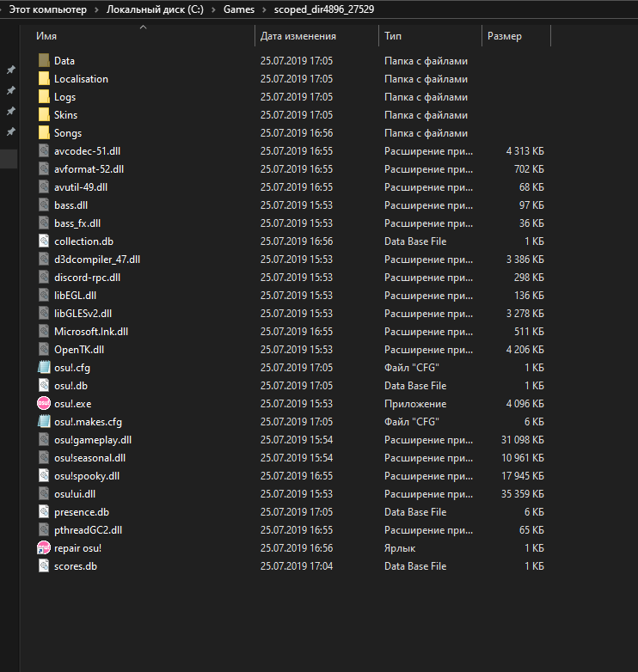The width and height of the screenshot is (638, 672).
Task: Expand the arrow after Этот компьютер breadcrumb
Action: (96, 9)
